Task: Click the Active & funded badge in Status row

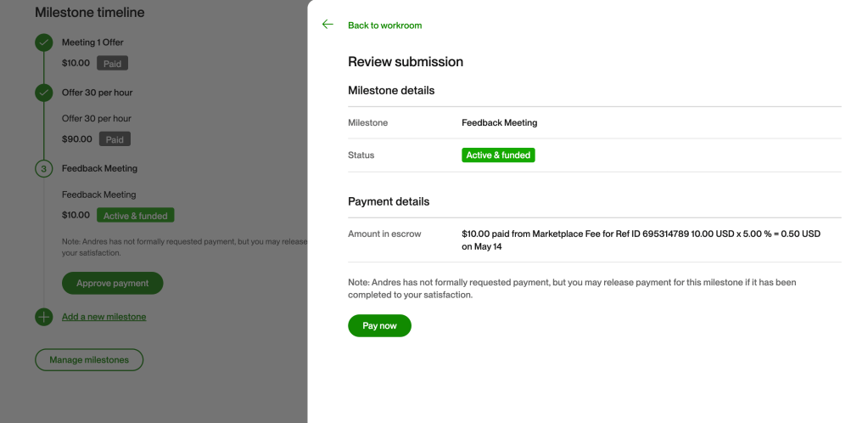Action: [498, 155]
